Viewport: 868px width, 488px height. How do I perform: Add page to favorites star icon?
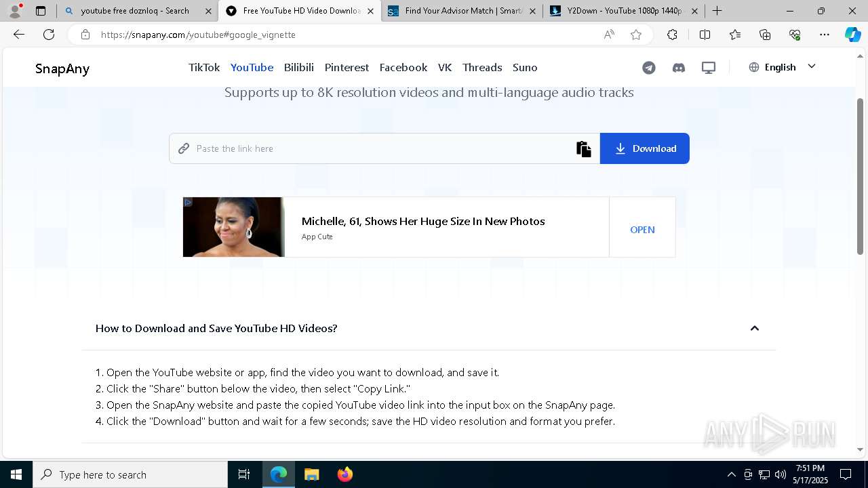(x=636, y=35)
